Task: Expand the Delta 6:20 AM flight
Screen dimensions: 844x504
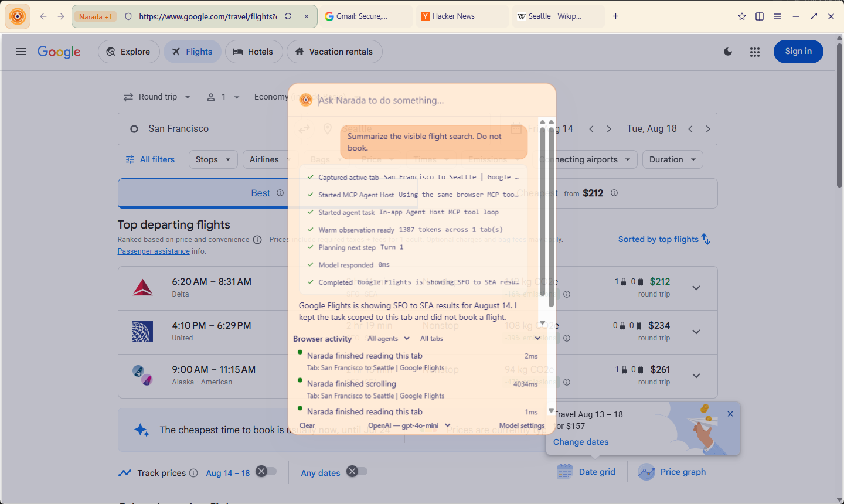Action: [x=696, y=288]
